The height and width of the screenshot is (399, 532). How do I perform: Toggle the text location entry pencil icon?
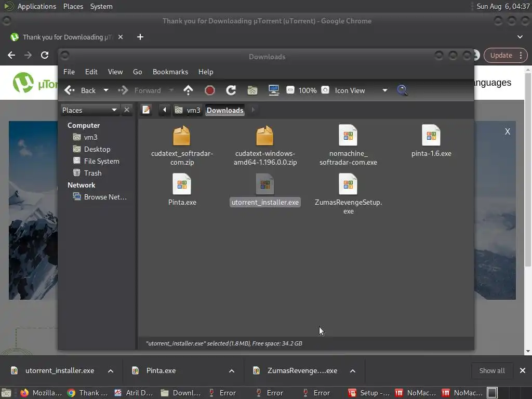[x=146, y=110]
